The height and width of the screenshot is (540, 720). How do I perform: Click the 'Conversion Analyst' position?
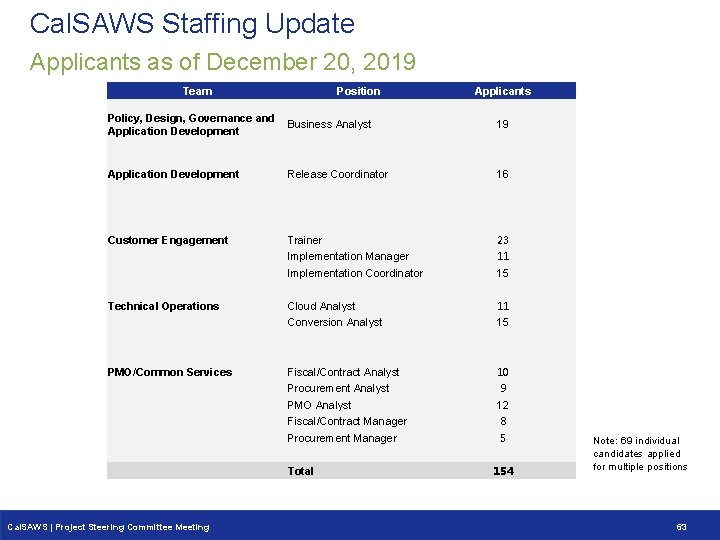pos(335,322)
